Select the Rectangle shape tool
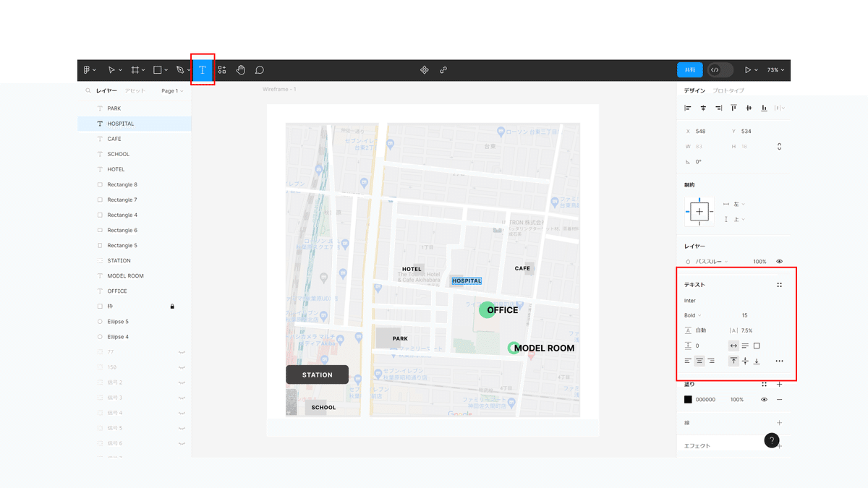The image size is (868, 488). (x=157, y=70)
